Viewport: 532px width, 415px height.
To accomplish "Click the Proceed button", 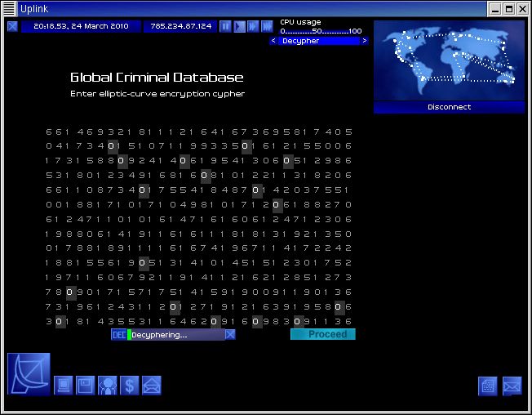I will [323, 334].
